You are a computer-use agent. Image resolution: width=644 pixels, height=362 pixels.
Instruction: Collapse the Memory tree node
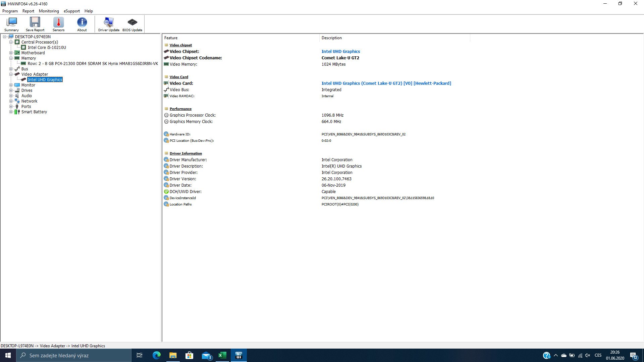click(11, 58)
